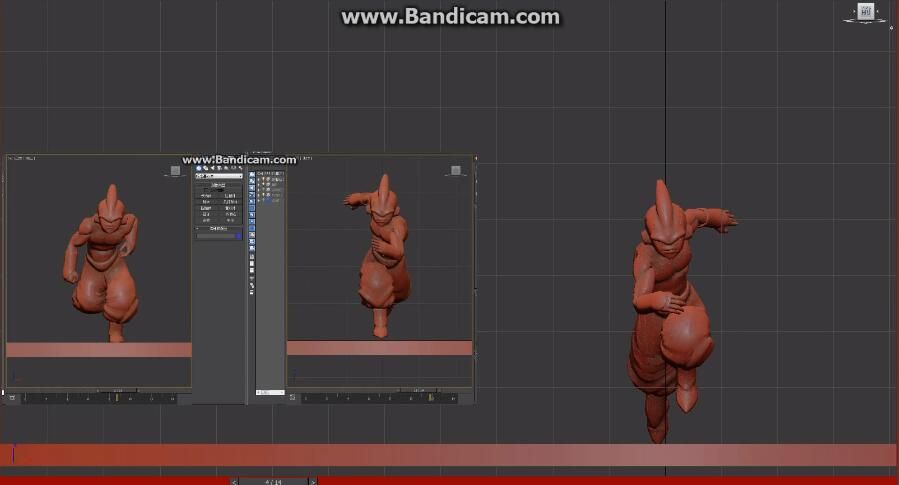Viewport: 899px width, 485px height.
Task: Click the time slider frame indicator thumb
Action: tap(273, 482)
